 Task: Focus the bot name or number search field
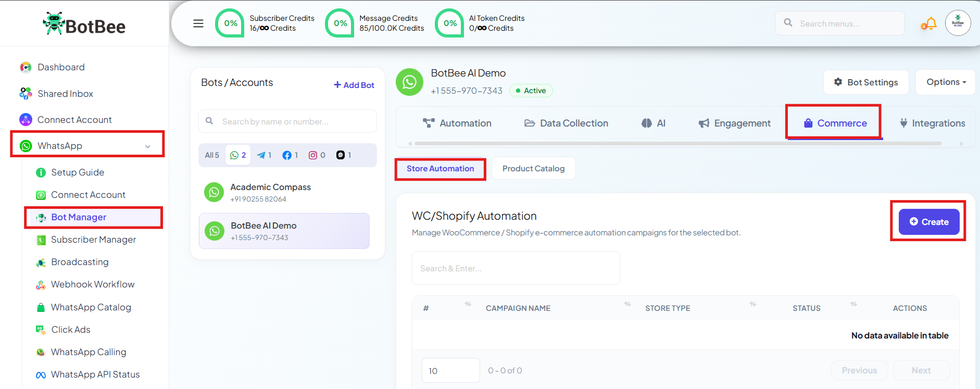tap(287, 121)
